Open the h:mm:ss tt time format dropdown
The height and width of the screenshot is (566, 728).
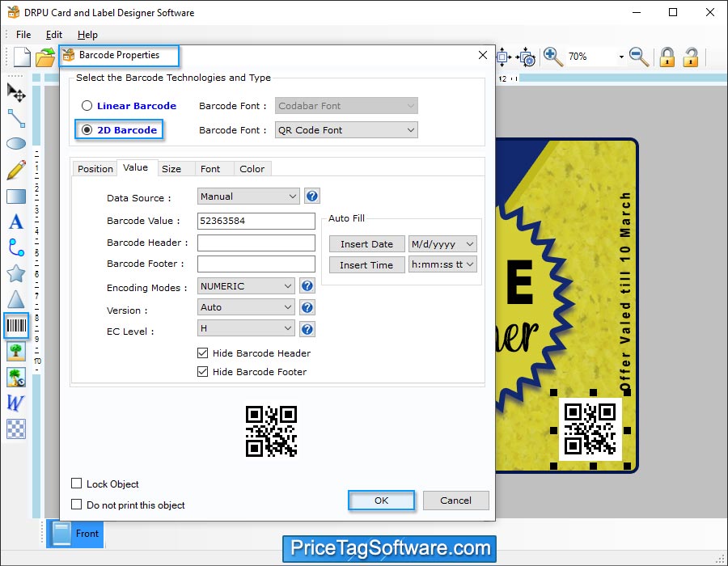[x=442, y=264]
